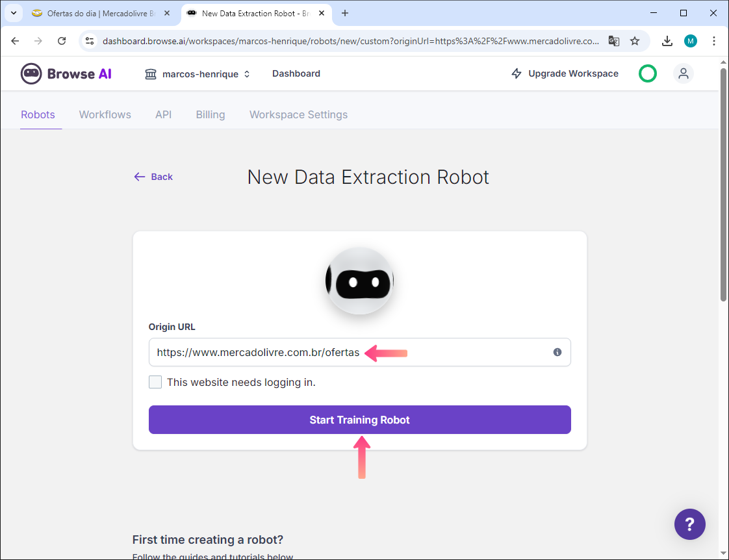729x560 pixels.
Task: Open the Workspace Settings tab
Action: (x=298, y=115)
